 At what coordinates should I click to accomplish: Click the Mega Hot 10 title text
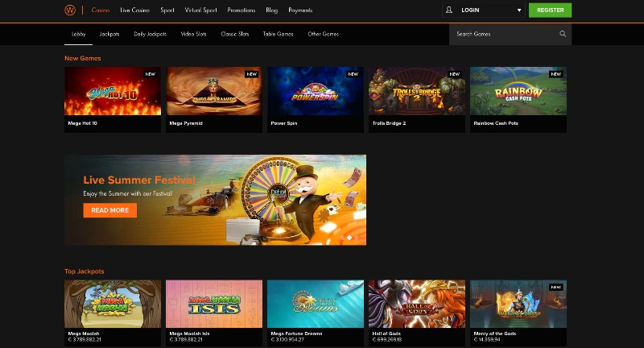(x=83, y=123)
